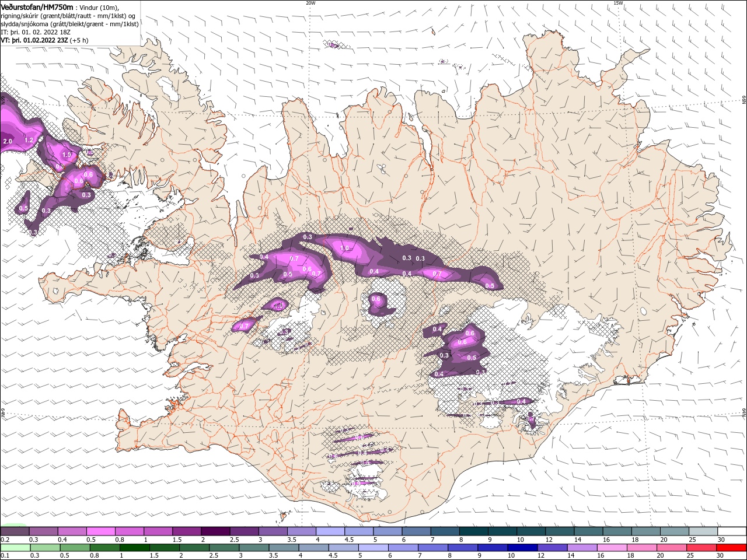Click the swatch labeled 14 in top legend row
The image size is (747, 560).
coord(588,531)
